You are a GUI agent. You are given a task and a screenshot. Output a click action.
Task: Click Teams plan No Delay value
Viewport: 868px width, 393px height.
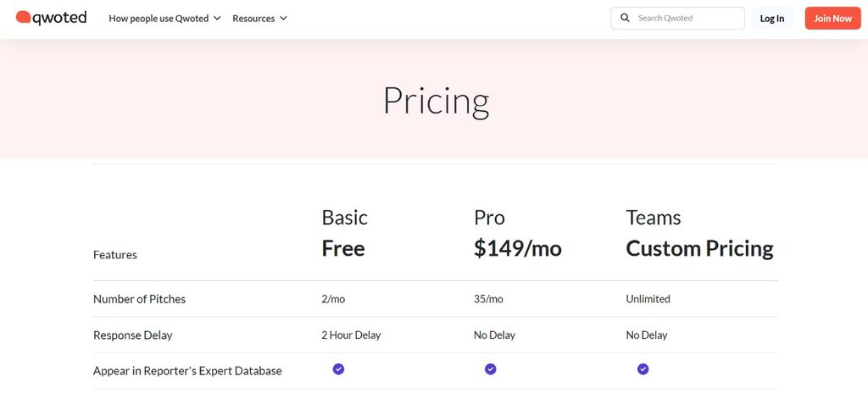tap(647, 335)
